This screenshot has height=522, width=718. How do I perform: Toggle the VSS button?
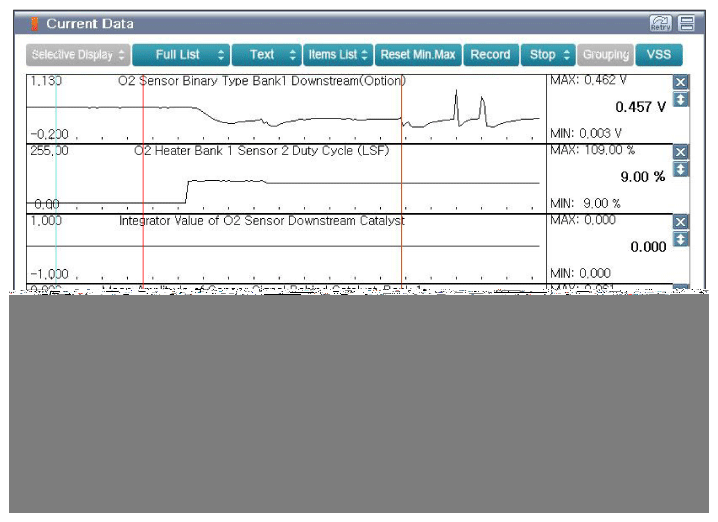[658, 55]
